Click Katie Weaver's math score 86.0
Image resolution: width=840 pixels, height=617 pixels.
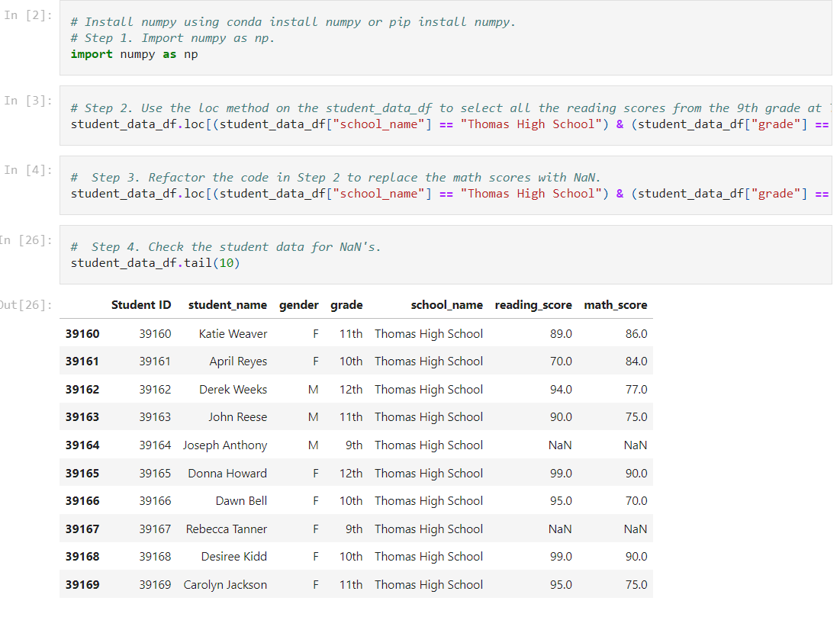click(636, 334)
